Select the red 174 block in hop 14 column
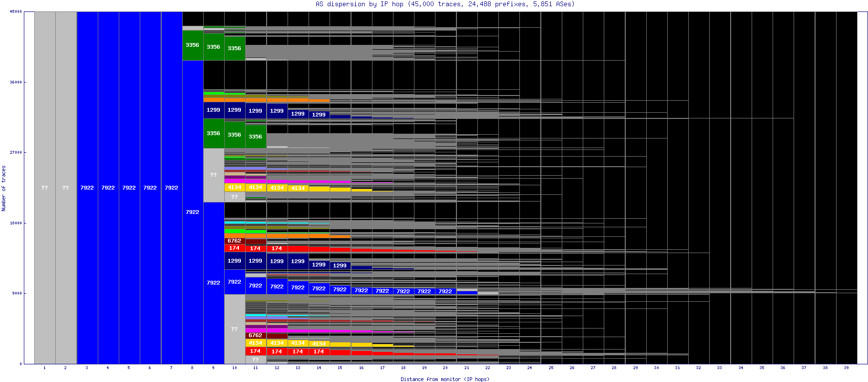The height and width of the screenshot is (382, 868). [319, 351]
